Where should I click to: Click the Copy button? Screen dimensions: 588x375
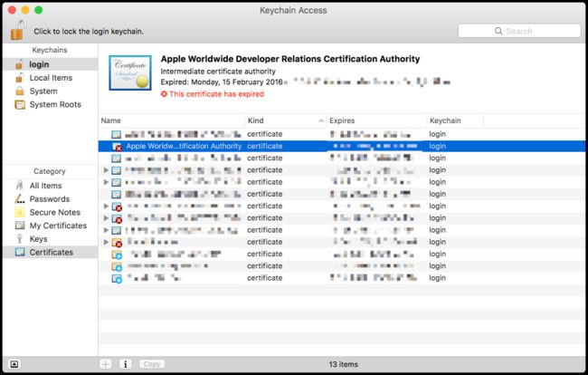point(152,364)
